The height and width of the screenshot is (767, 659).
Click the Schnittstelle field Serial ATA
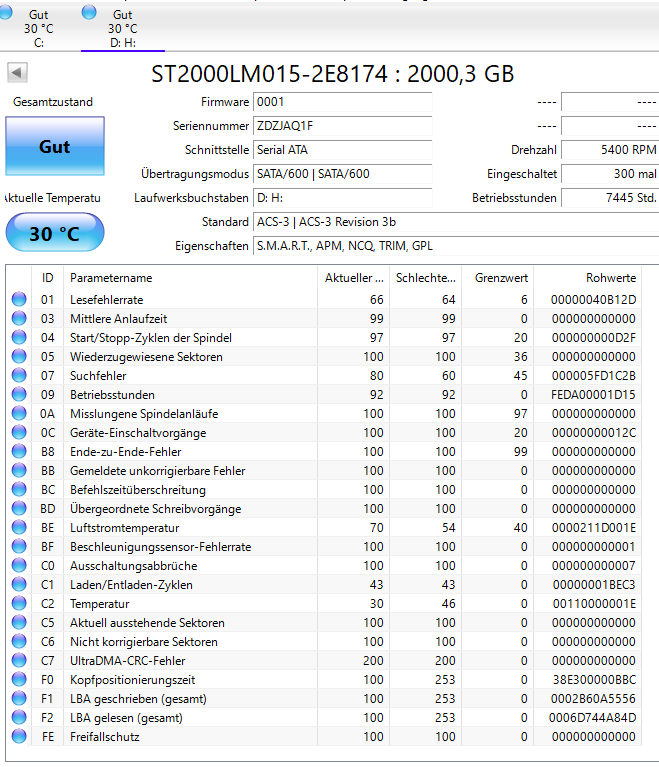[x=342, y=150]
